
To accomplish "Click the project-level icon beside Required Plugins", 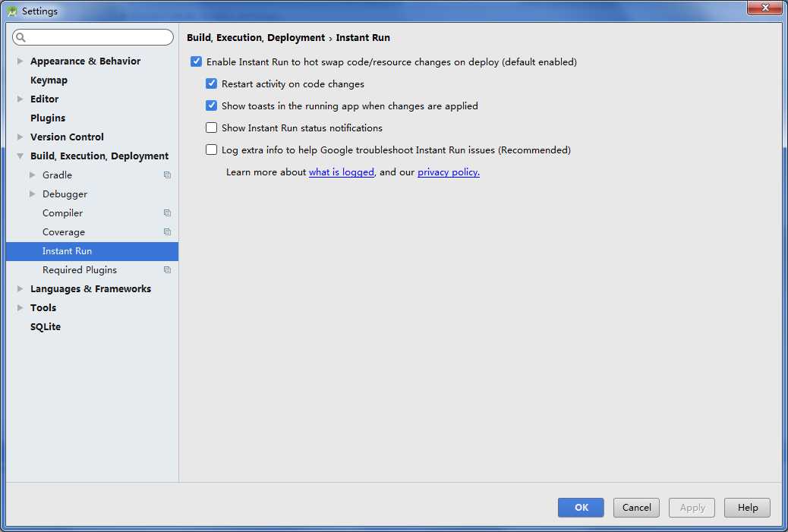I will coord(167,269).
